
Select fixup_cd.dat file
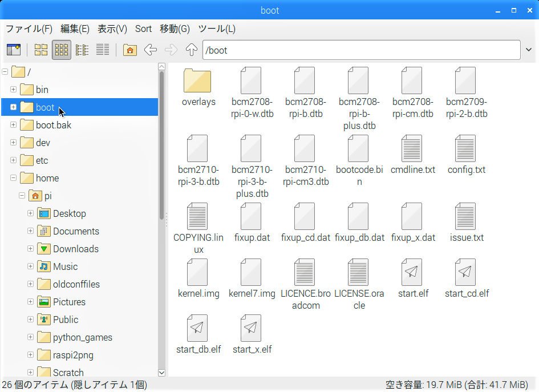305,216
